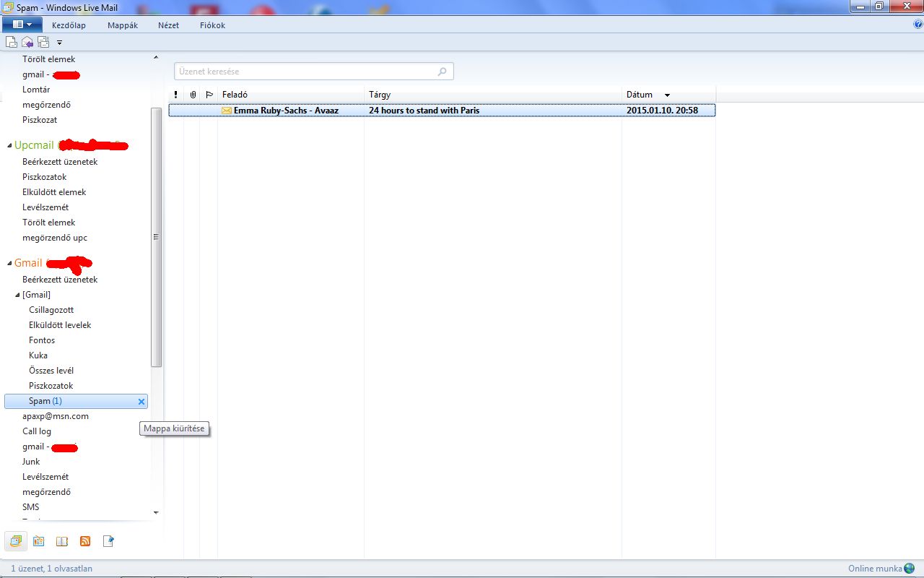Image resolution: width=924 pixels, height=578 pixels.
Task: Open the [Gmail] folder
Action: [36, 295]
